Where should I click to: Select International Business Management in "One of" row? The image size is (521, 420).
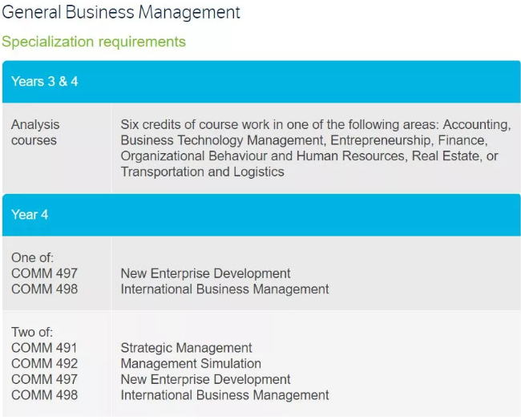pyautogui.click(x=224, y=289)
